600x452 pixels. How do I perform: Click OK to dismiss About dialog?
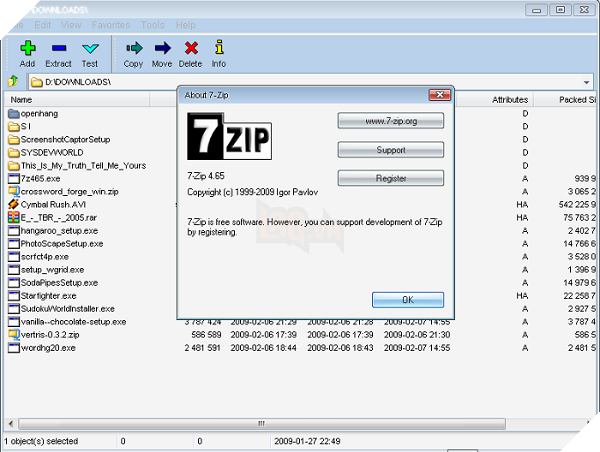click(407, 300)
